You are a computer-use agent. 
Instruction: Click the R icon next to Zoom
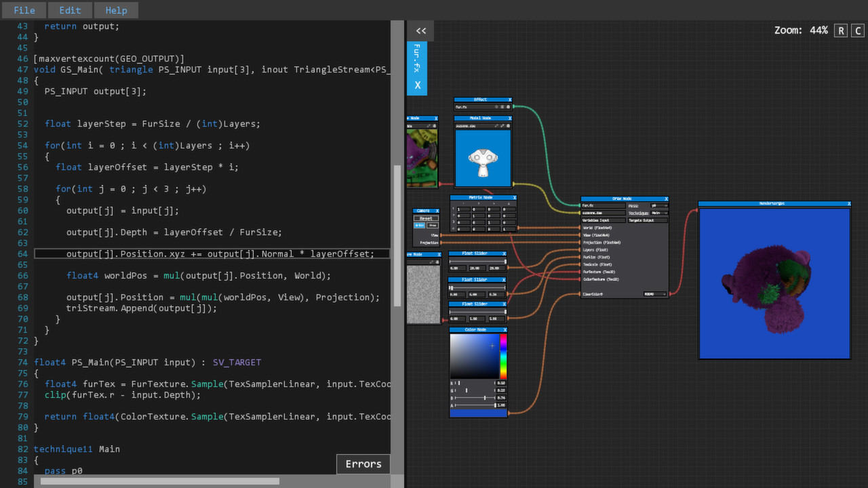[x=841, y=30]
